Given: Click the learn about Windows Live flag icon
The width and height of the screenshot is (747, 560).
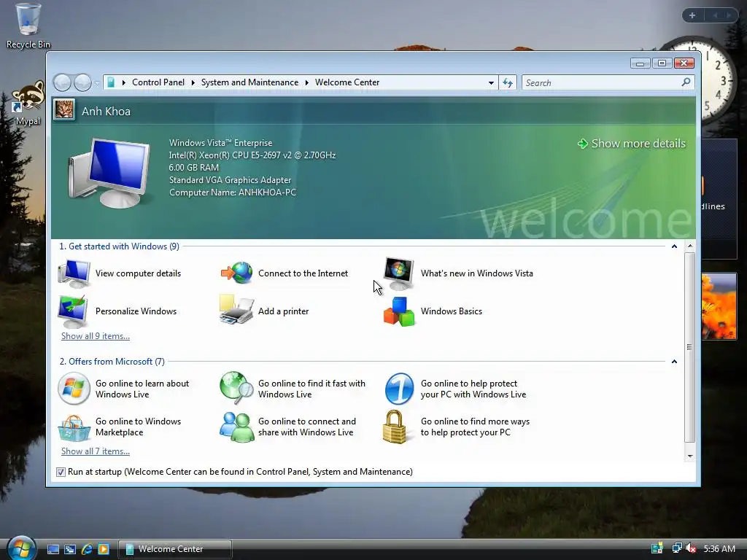Looking at the screenshot, I should pos(74,389).
